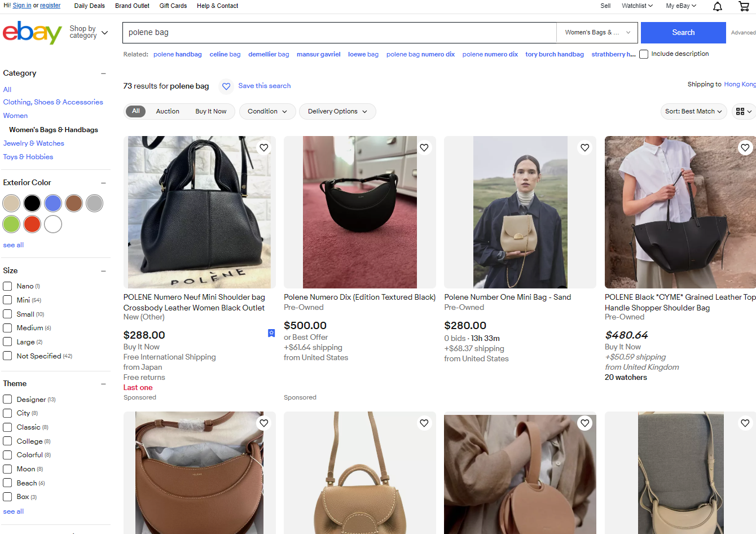Click the blue Search button
Viewport: 756px width, 534px height.
(683, 32)
